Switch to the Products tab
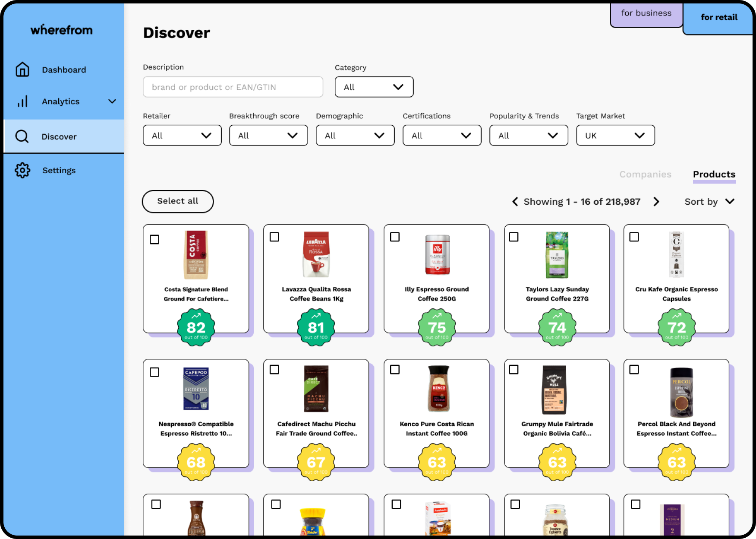This screenshot has height=539, width=756. (x=714, y=174)
